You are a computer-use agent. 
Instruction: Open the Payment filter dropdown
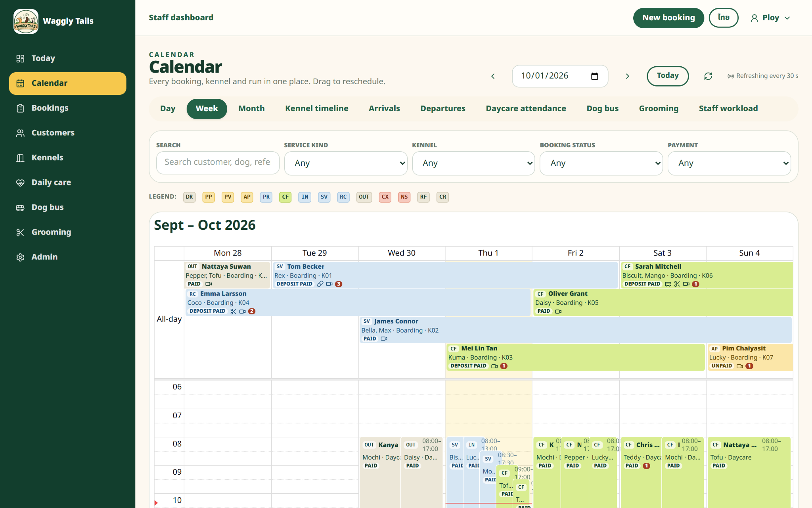[729, 163]
